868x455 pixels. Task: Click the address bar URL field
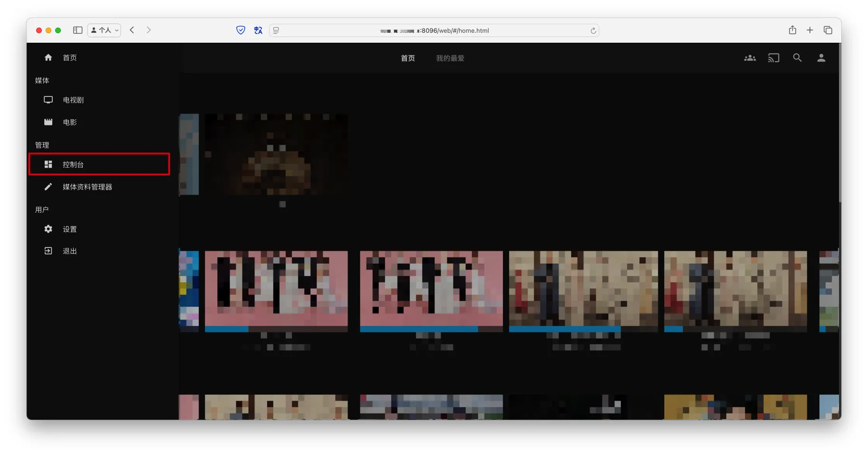(x=434, y=31)
